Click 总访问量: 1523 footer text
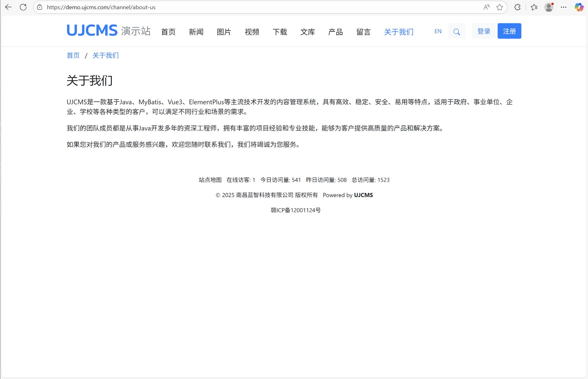Image resolution: width=588 pixels, height=379 pixels. (x=371, y=180)
